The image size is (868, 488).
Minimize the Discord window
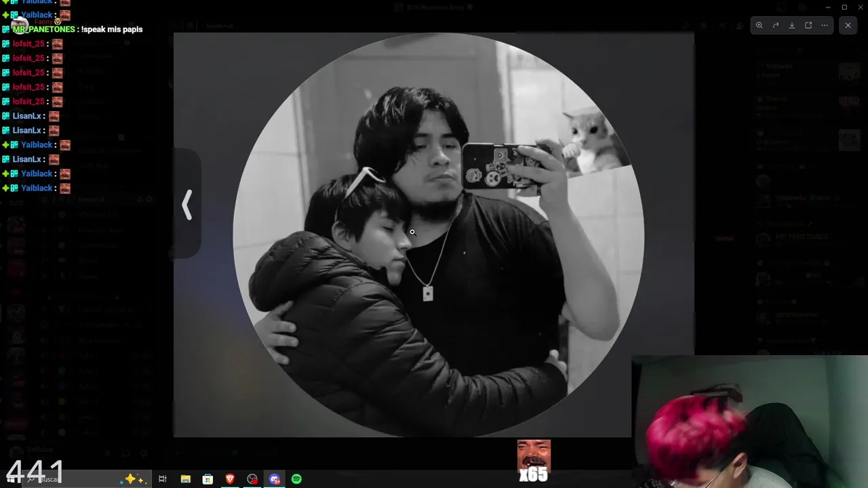[x=828, y=7]
